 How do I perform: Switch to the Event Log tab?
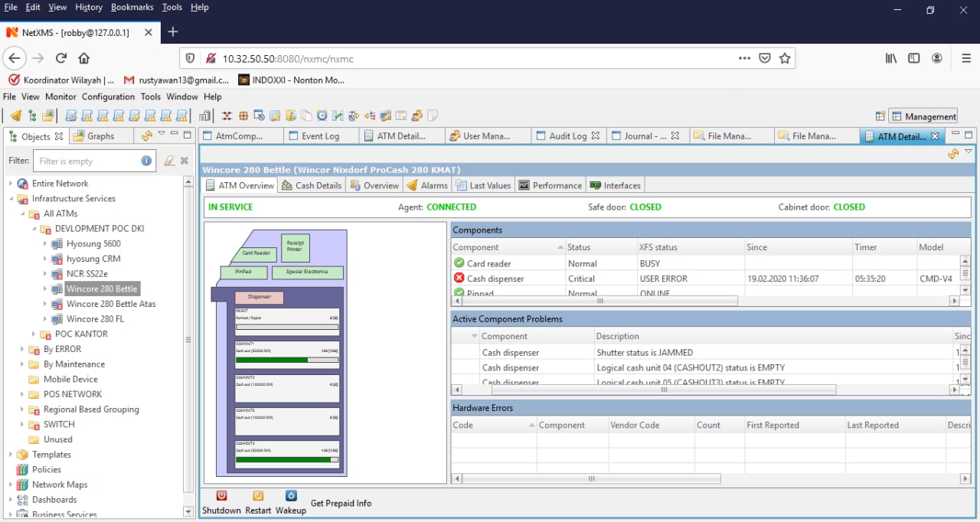coord(320,135)
